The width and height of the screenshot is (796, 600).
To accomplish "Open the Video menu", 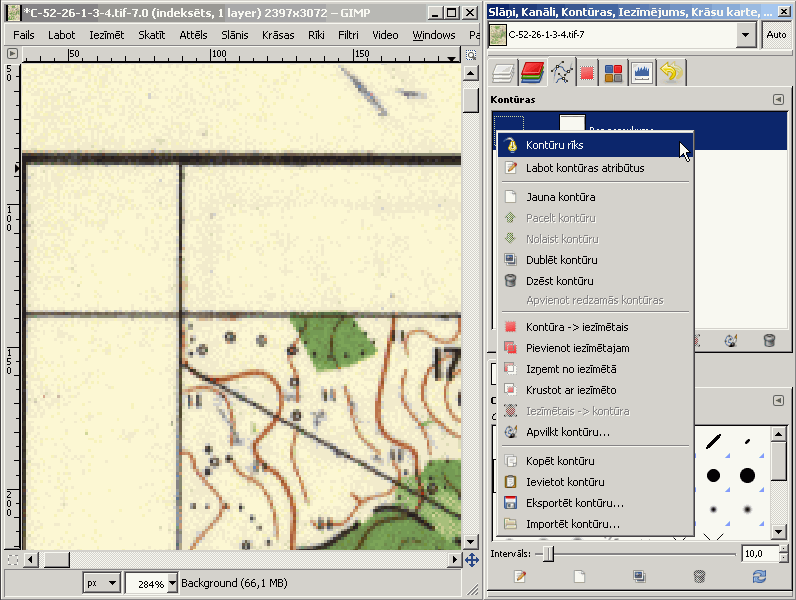I will [385, 35].
